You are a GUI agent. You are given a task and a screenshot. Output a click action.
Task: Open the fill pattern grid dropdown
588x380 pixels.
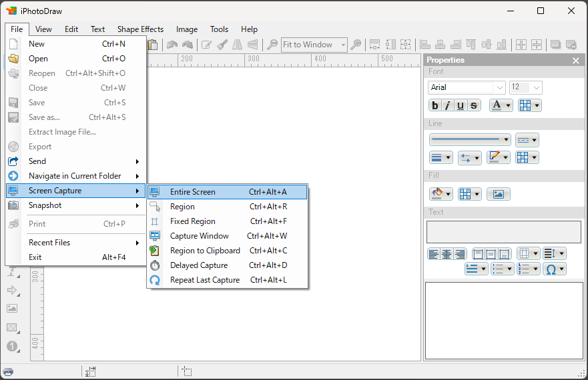pyautogui.click(x=469, y=194)
